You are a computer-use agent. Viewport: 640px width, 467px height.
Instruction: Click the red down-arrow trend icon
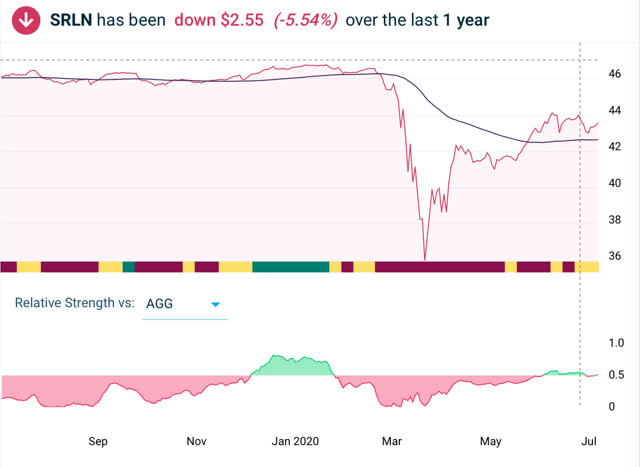click(26, 20)
